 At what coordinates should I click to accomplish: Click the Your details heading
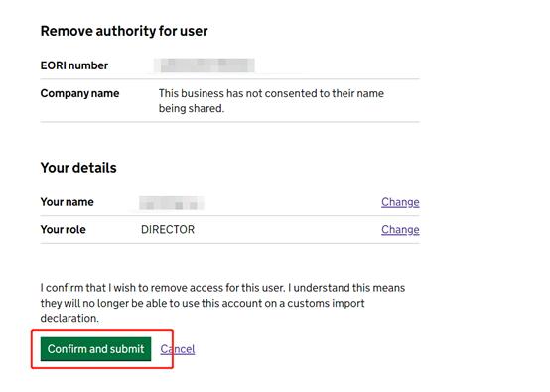tap(78, 168)
